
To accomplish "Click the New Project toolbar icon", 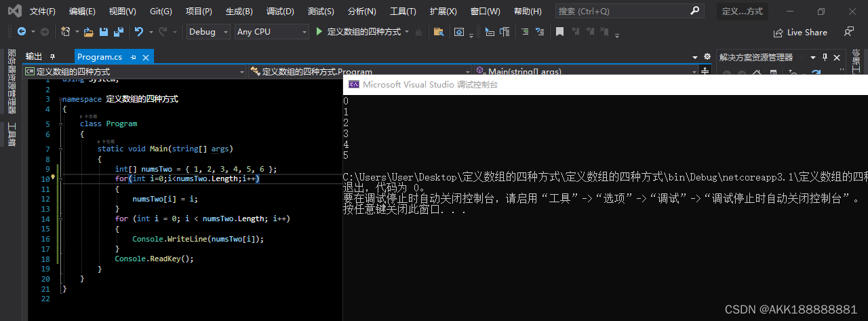I will tap(65, 32).
